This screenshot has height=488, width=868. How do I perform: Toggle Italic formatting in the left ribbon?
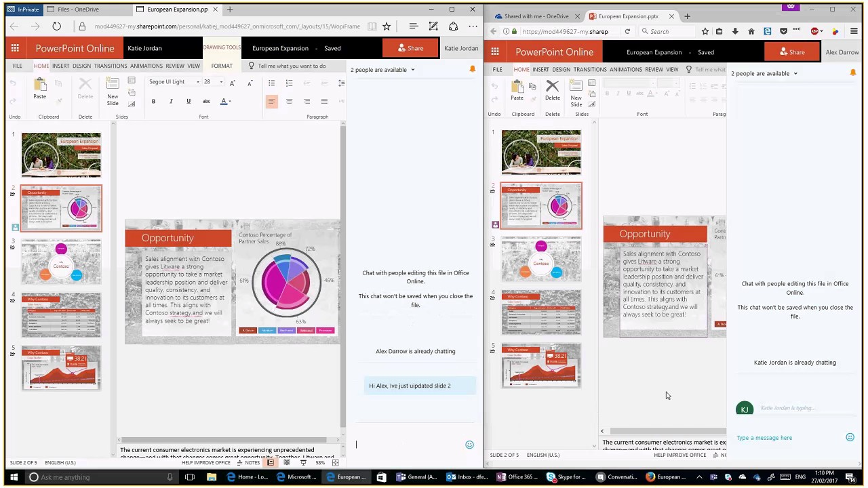[171, 102]
